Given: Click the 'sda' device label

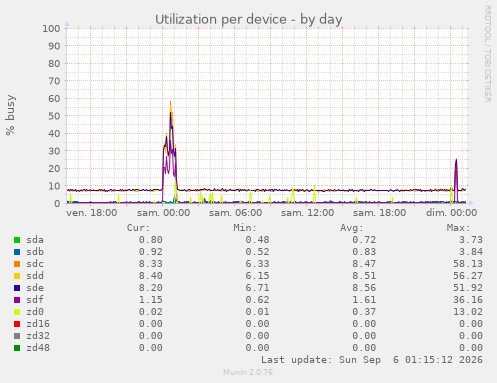Looking at the screenshot, I should click(x=35, y=240).
